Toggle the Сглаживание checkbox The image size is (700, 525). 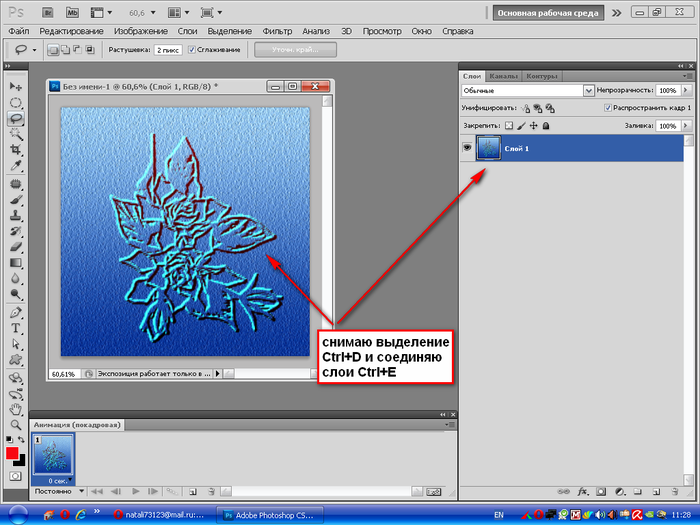pyautogui.click(x=192, y=50)
